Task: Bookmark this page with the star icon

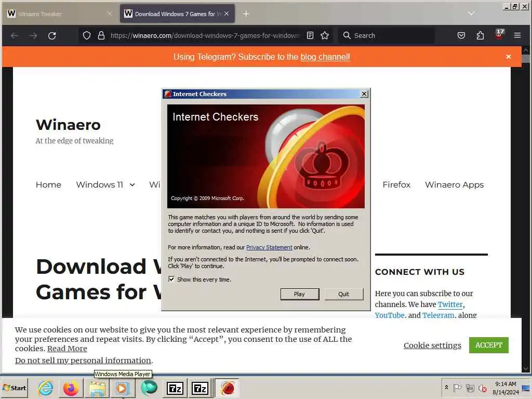Action: pos(325,36)
